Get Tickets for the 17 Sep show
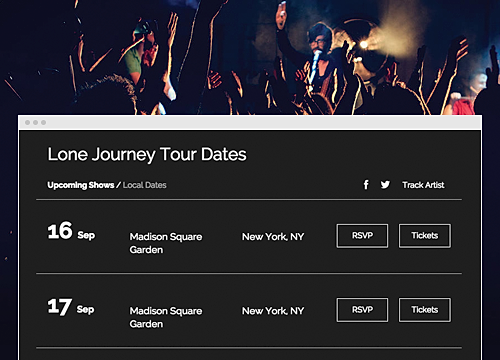 coord(425,310)
